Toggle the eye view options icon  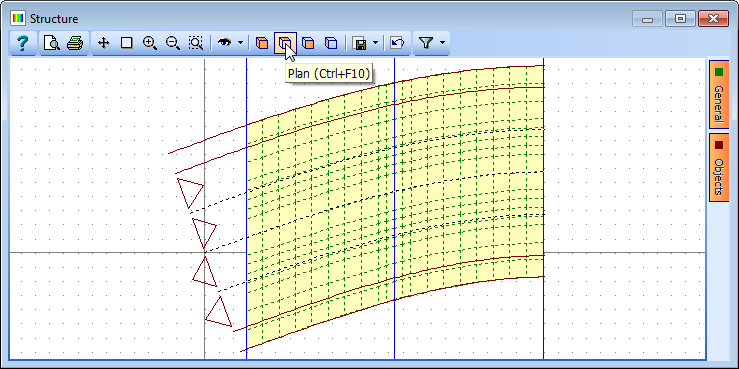pyautogui.click(x=224, y=43)
